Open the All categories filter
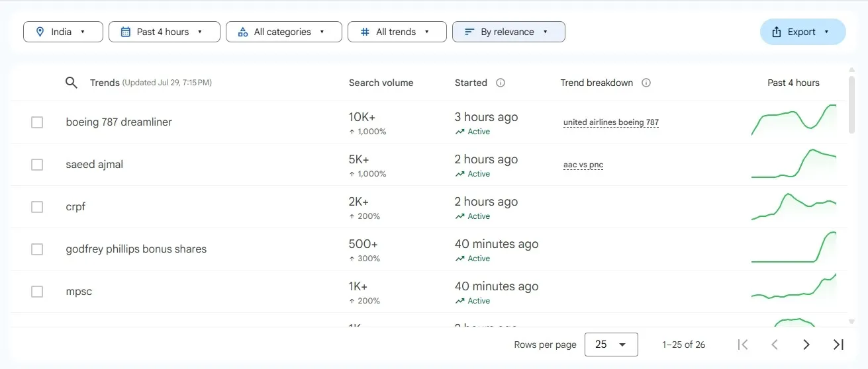868x369 pixels. click(x=283, y=32)
